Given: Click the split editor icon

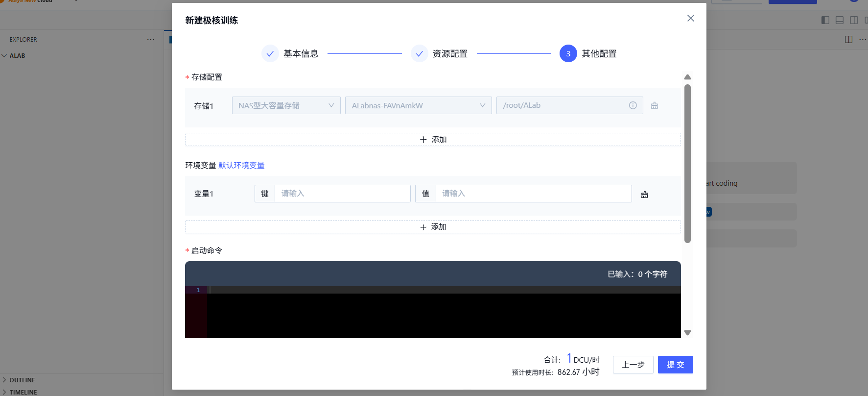Looking at the screenshot, I should coord(849,40).
